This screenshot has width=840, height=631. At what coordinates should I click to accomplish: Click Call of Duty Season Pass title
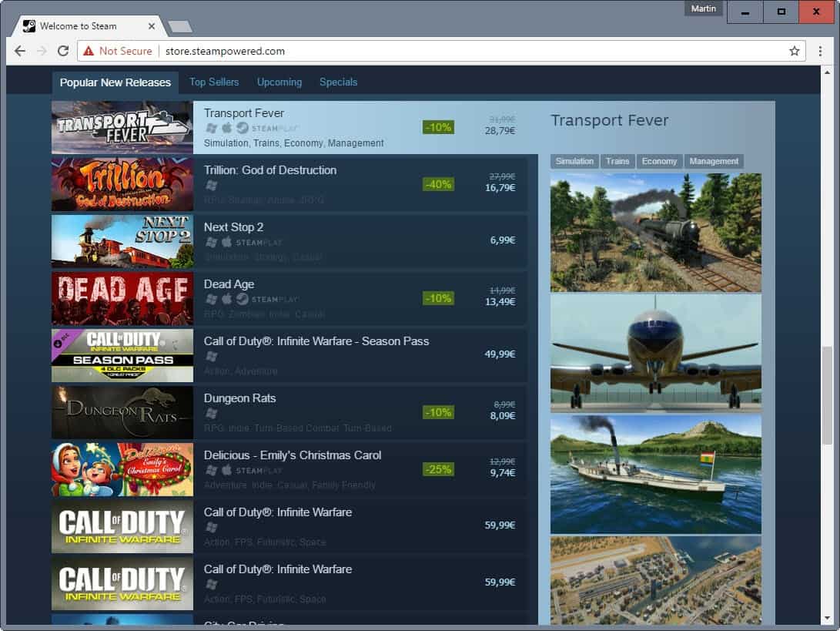[316, 341]
